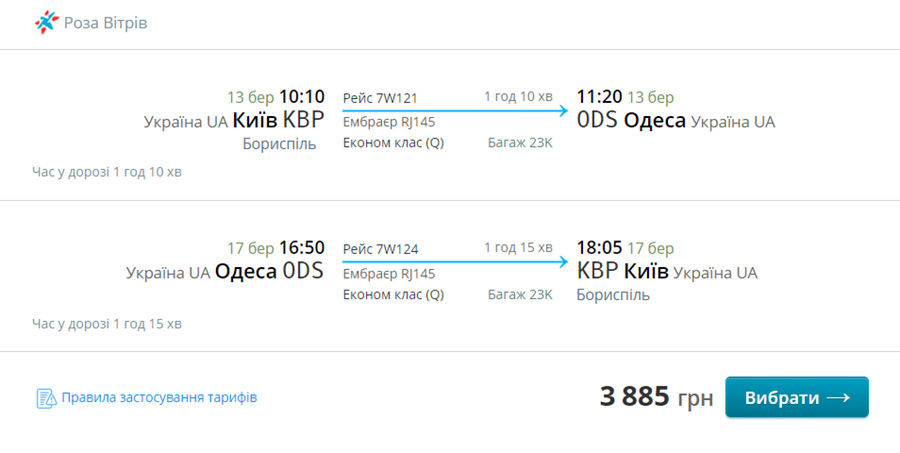Click the blue arrow of flight 7W124
The image size is (900, 453).
(x=455, y=262)
